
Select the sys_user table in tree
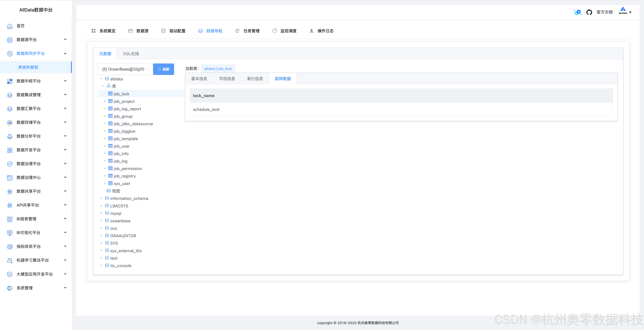click(x=122, y=184)
